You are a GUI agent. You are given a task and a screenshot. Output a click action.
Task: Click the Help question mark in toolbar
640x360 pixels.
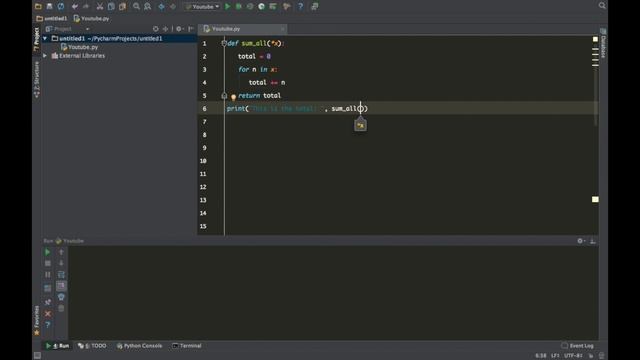pos(300,6)
